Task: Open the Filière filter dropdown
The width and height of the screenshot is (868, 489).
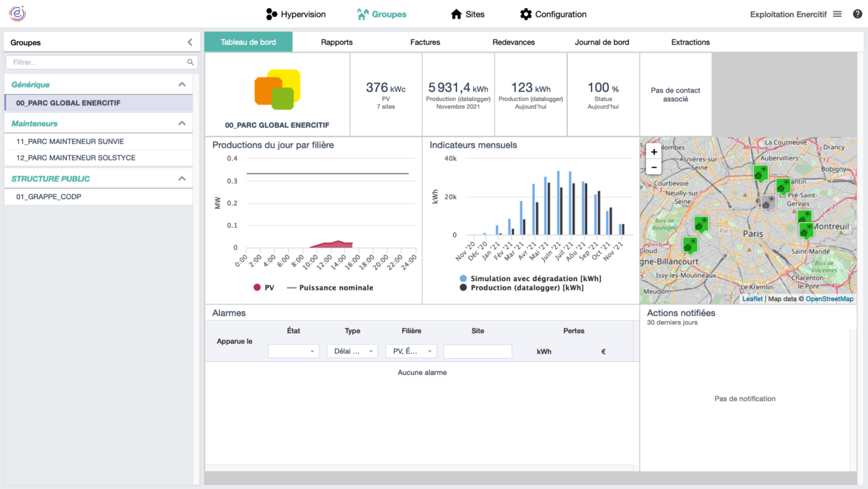Action: [411, 351]
